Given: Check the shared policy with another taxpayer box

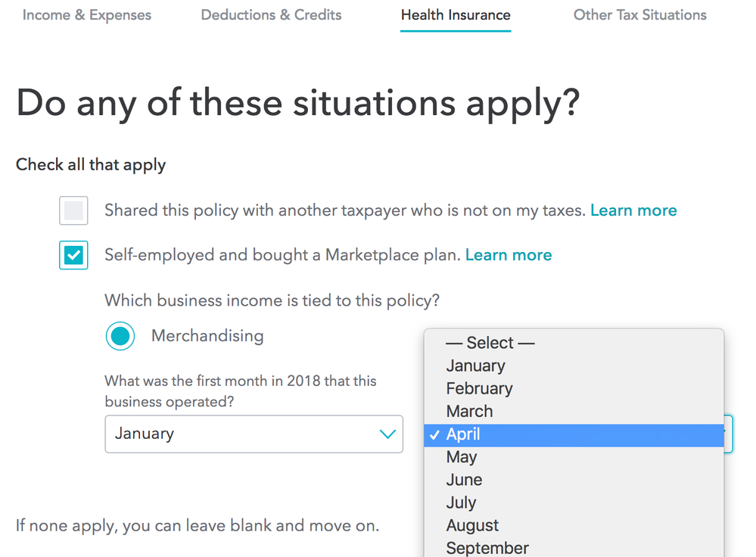Looking at the screenshot, I should [x=73, y=210].
